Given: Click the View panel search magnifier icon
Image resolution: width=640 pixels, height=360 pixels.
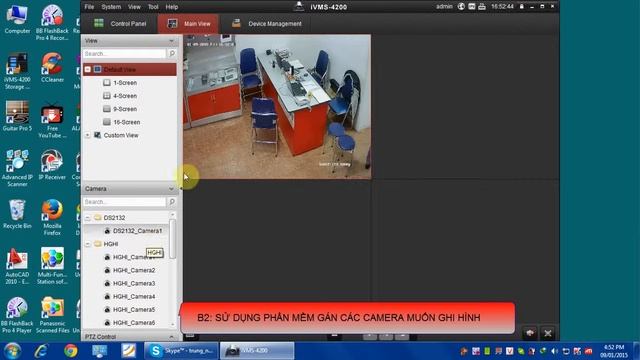Looking at the screenshot, I should tap(172, 53).
